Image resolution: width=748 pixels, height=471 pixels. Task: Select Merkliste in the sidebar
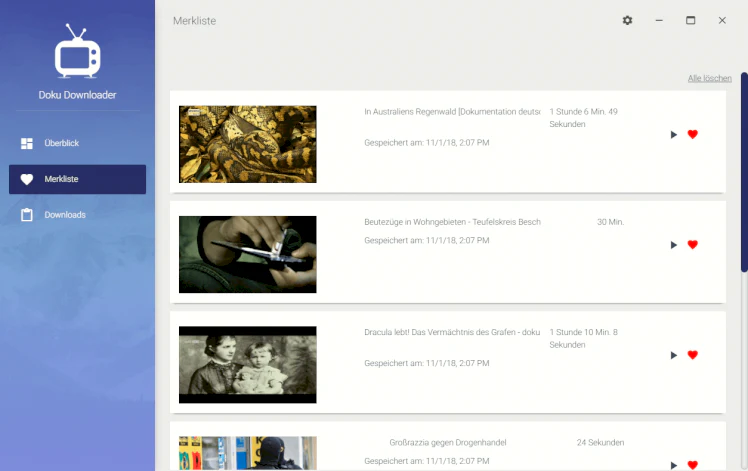77,179
